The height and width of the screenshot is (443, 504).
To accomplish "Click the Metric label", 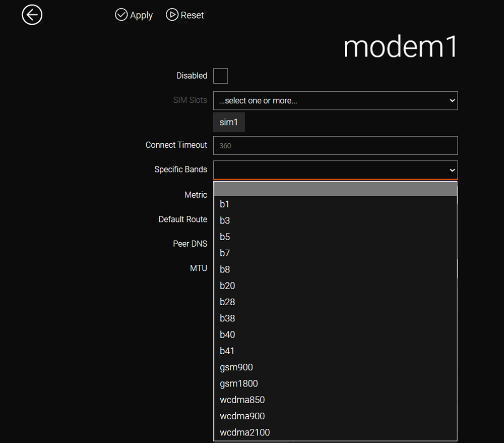I will pyautogui.click(x=196, y=195).
